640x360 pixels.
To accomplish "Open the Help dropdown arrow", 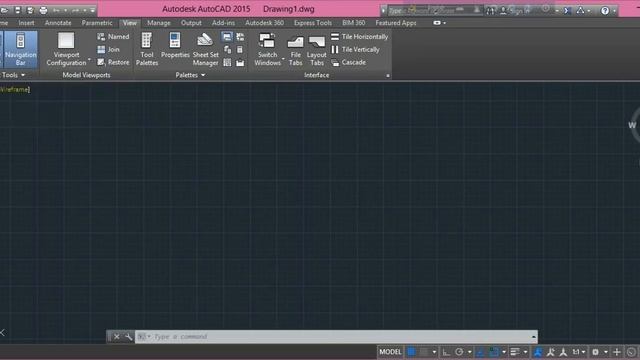I will click(614, 11).
